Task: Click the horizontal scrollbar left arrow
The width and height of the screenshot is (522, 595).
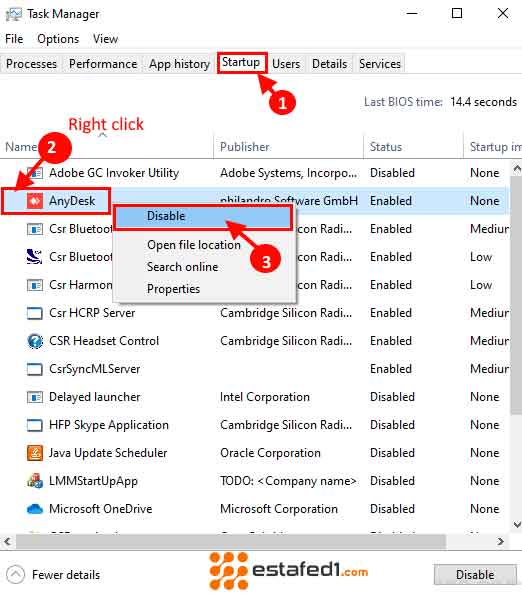Action: [7, 541]
